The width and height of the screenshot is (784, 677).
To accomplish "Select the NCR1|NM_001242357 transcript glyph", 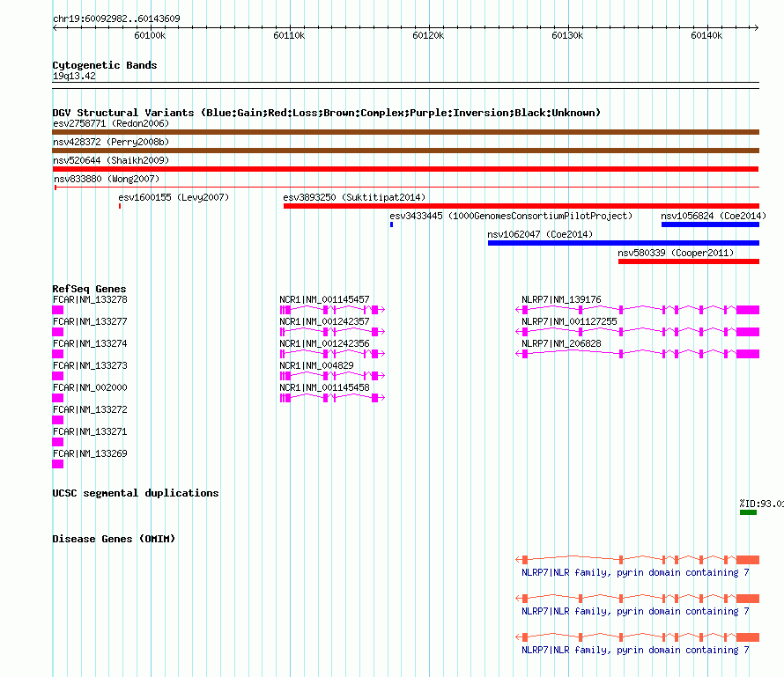I will tap(332, 332).
